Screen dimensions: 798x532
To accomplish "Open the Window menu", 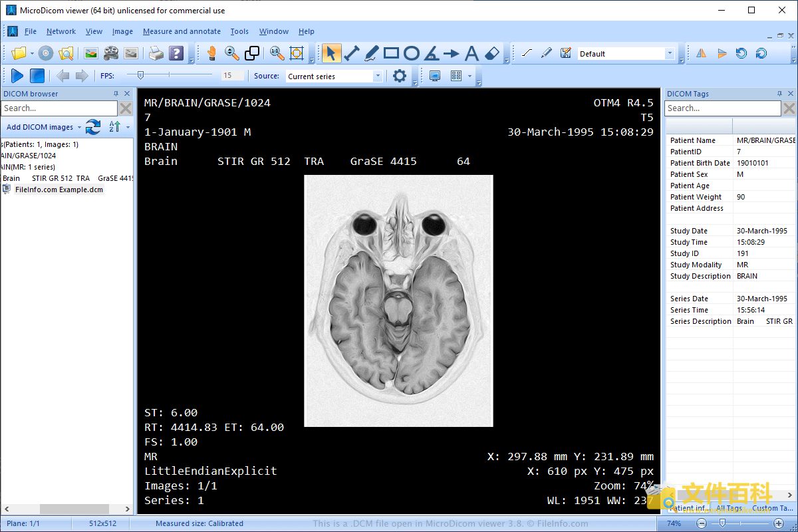I will (x=274, y=31).
